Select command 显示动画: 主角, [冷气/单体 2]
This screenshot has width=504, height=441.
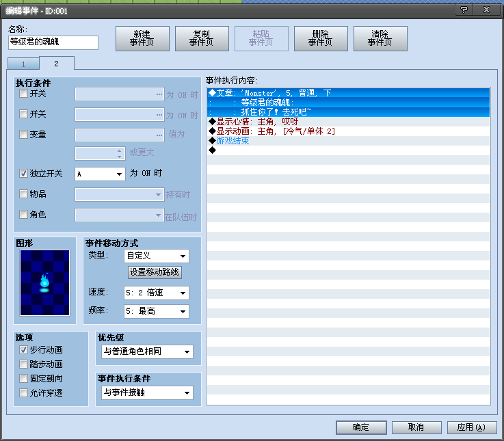click(349, 131)
